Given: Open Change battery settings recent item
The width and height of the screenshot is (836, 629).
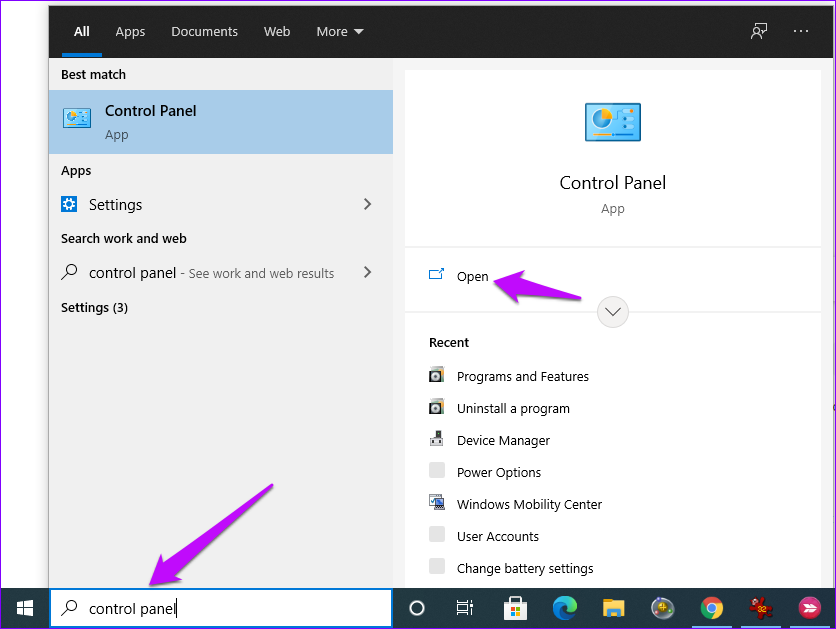Looking at the screenshot, I should point(525,568).
